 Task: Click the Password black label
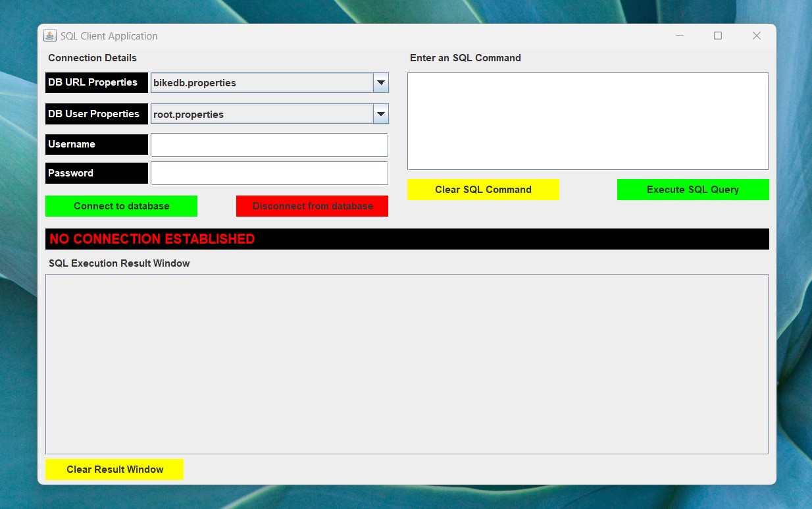pos(96,173)
